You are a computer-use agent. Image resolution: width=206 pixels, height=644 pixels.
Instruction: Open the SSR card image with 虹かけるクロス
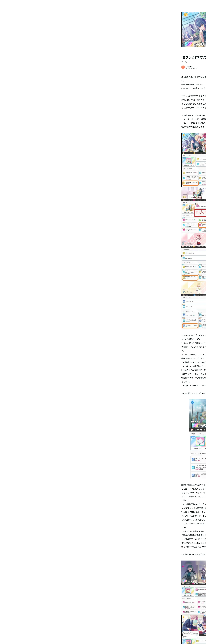[x=198, y=439]
